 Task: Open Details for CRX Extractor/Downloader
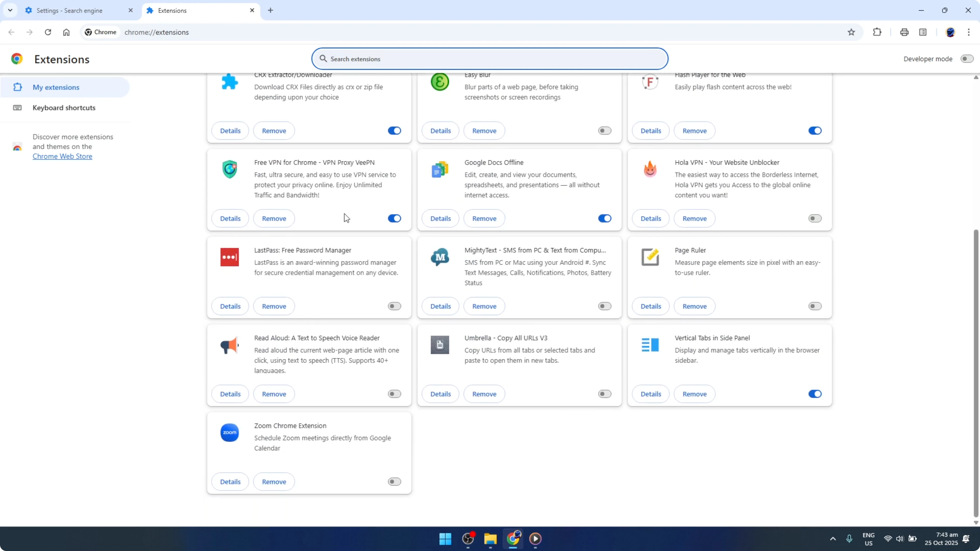(x=230, y=131)
